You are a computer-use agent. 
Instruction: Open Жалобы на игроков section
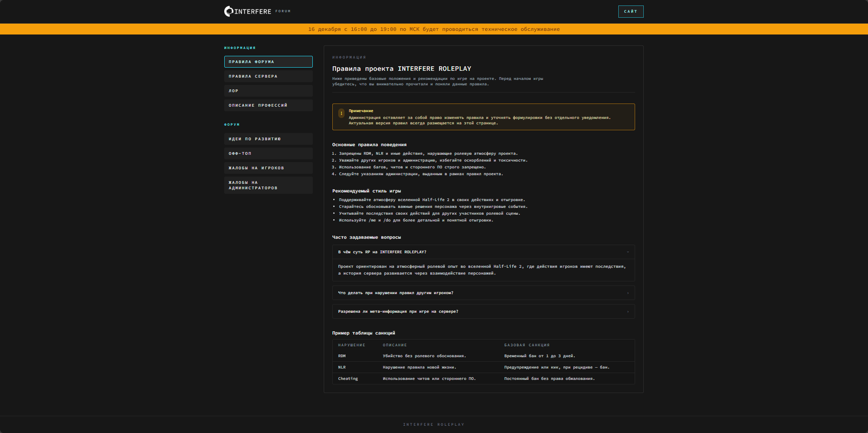tap(268, 168)
